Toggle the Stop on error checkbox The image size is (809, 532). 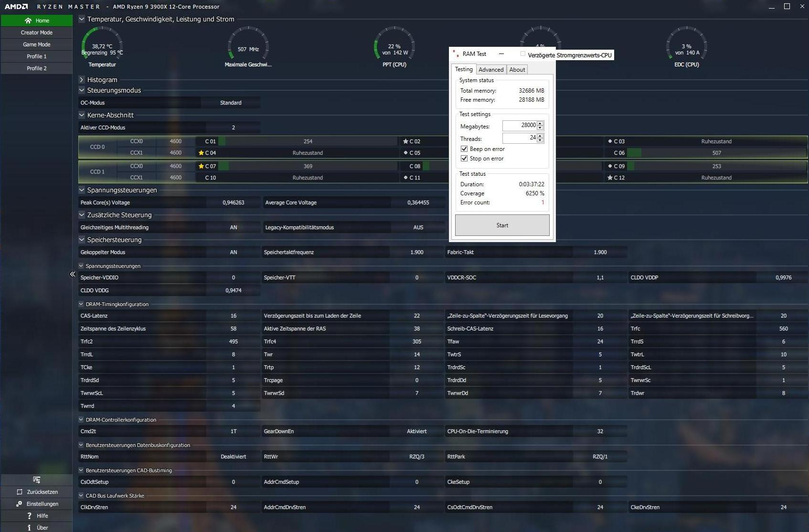point(464,159)
